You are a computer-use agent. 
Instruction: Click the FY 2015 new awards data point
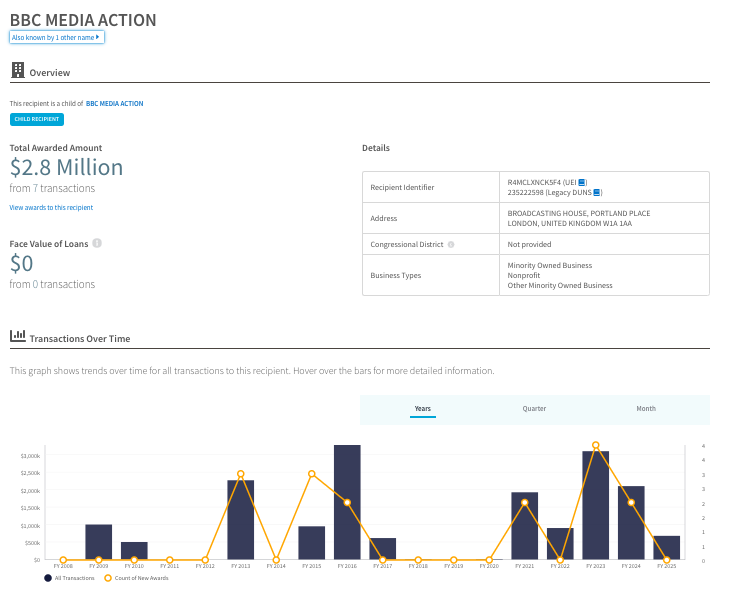(312, 474)
